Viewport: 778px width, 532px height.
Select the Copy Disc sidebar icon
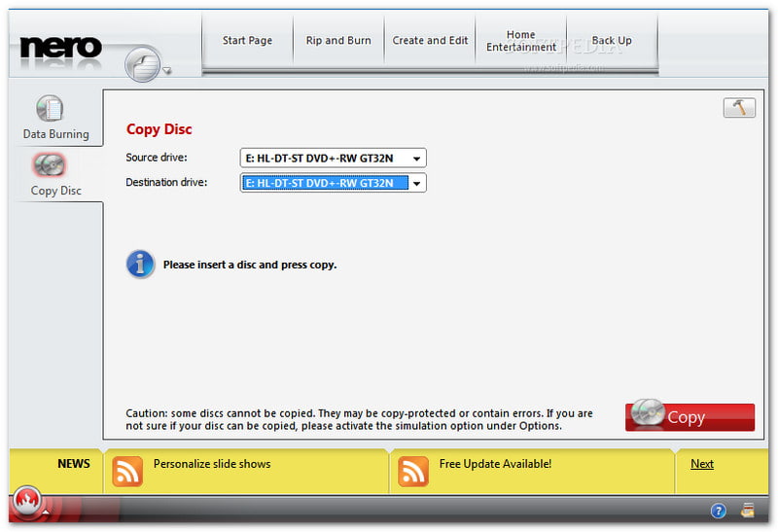click(x=50, y=164)
